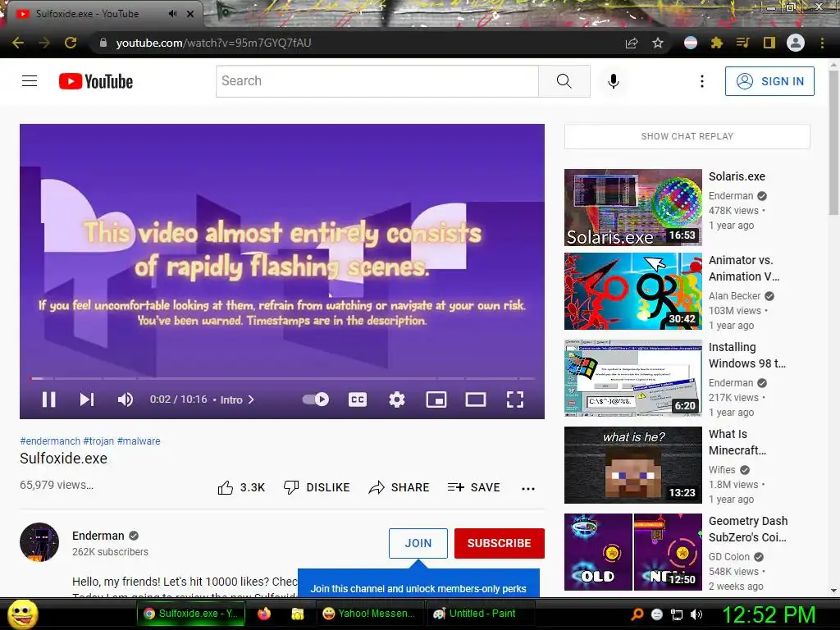Mute the Sulfoxide.exe browser tab
The width and height of the screenshot is (840, 630).
pyautogui.click(x=172, y=14)
